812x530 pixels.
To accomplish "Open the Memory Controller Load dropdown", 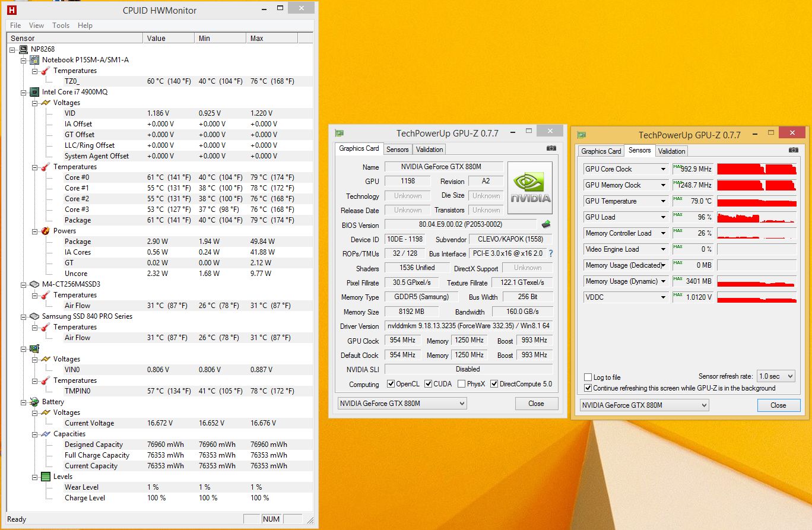I will pyautogui.click(x=663, y=233).
